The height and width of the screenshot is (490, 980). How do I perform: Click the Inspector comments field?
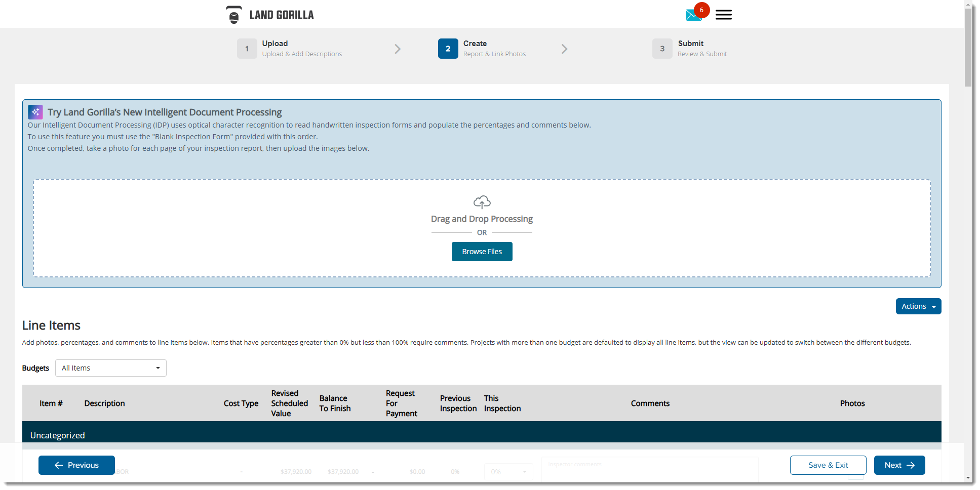point(650,469)
